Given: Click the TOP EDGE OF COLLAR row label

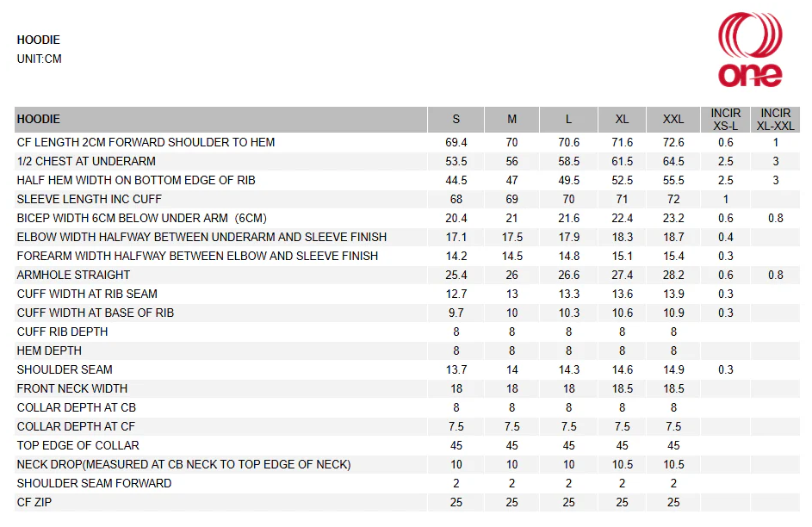Looking at the screenshot, I should coord(78,445).
